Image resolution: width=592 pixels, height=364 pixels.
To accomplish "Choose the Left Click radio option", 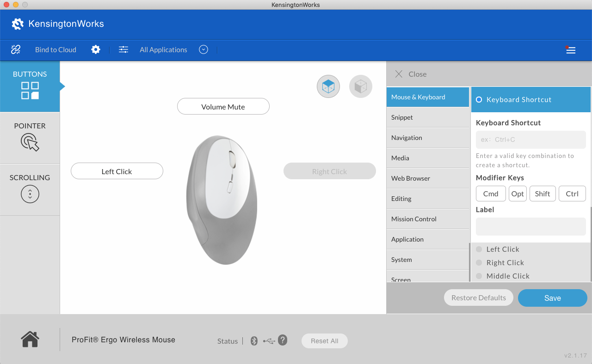I will coord(479,249).
